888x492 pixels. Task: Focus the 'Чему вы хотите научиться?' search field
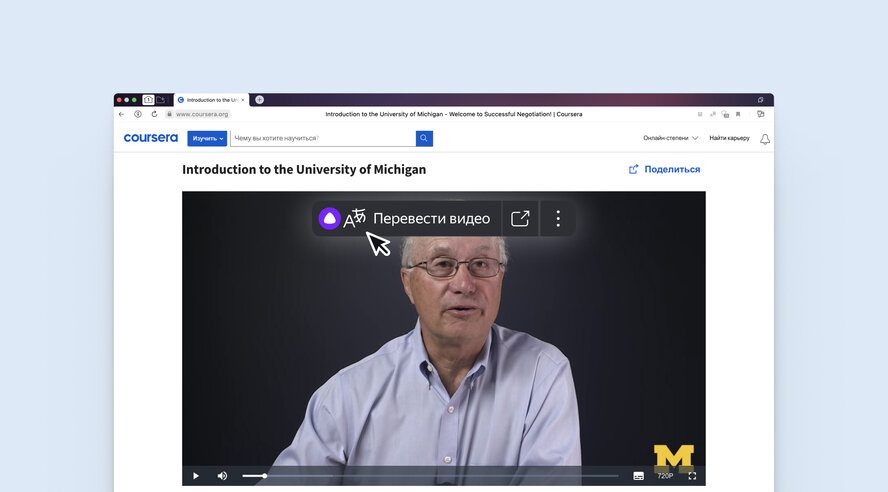click(x=323, y=138)
